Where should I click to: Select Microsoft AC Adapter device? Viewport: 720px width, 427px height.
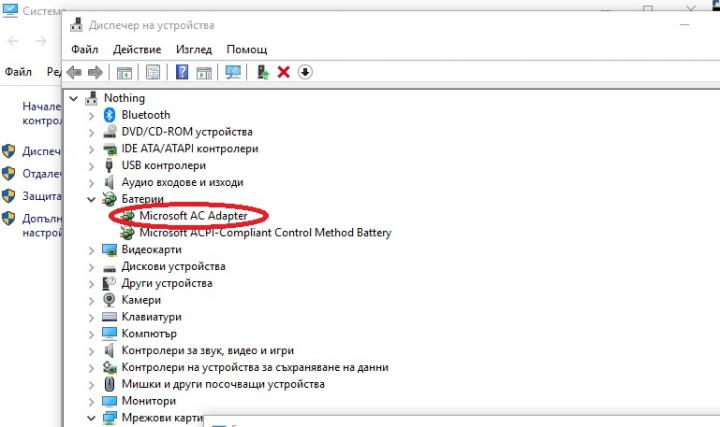[x=193, y=215]
